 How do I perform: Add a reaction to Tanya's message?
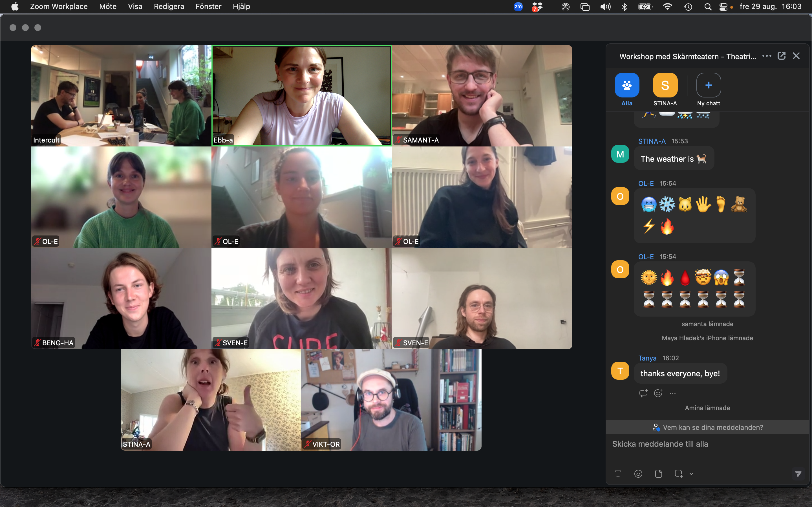click(x=658, y=393)
